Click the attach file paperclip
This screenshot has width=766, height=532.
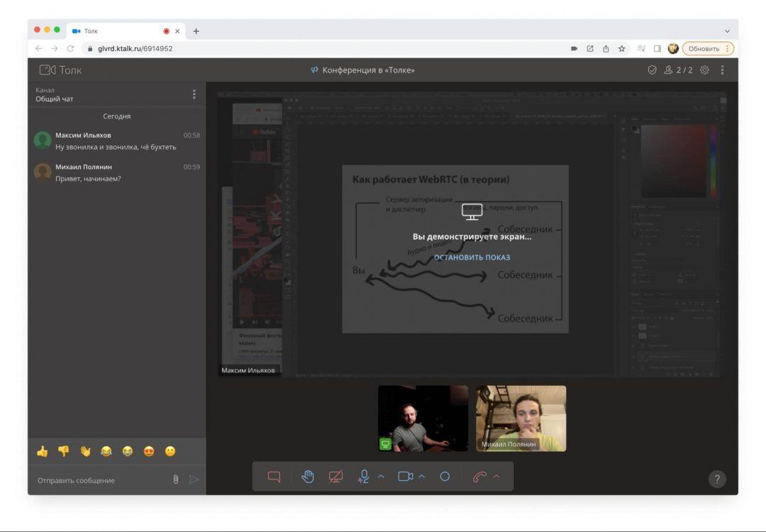tap(176, 480)
